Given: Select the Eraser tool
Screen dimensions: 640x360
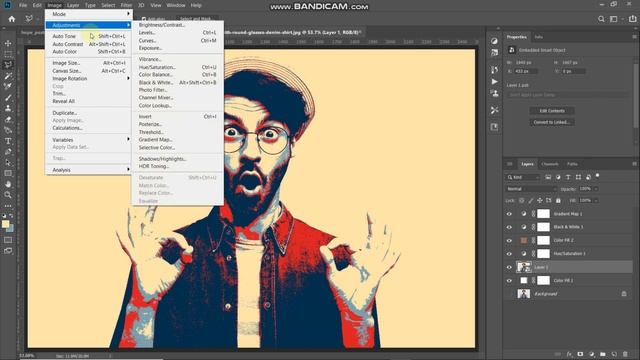Looking at the screenshot, I should pyautogui.click(x=8, y=119).
